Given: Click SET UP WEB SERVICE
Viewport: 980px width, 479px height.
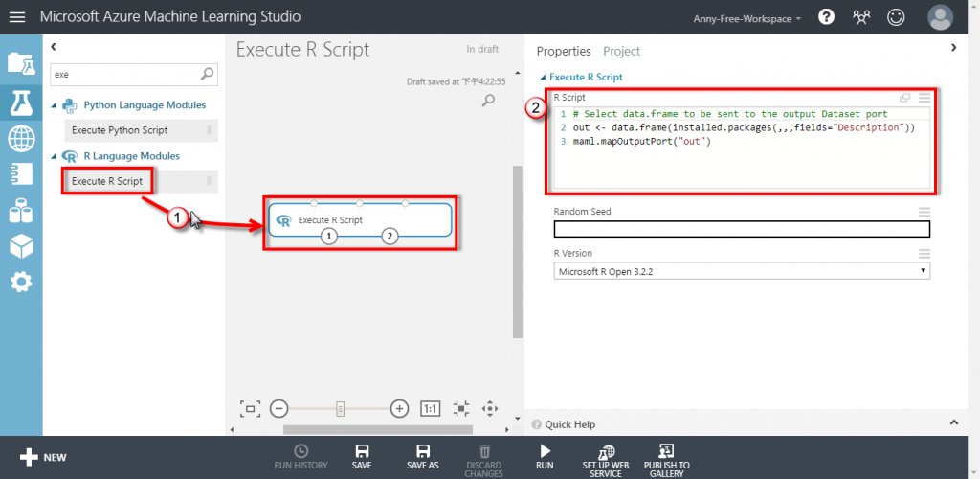Looking at the screenshot, I should coord(606,461).
